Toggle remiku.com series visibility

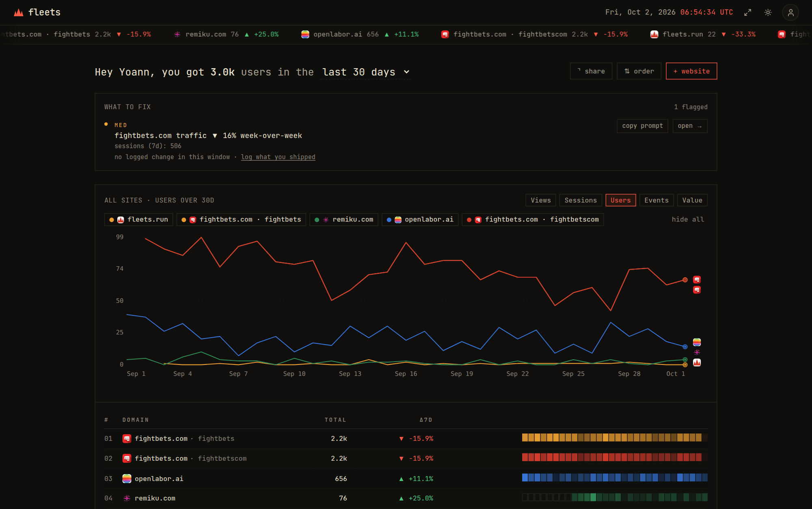[344, 220]
